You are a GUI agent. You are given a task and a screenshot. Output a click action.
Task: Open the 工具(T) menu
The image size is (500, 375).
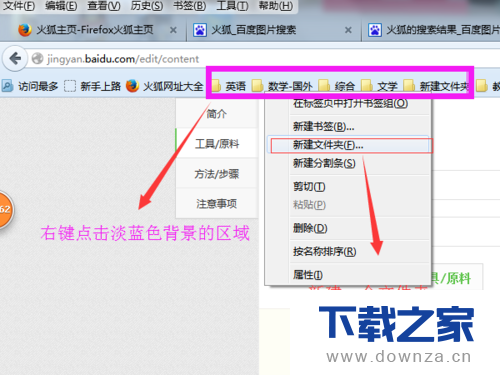[232, 6]
